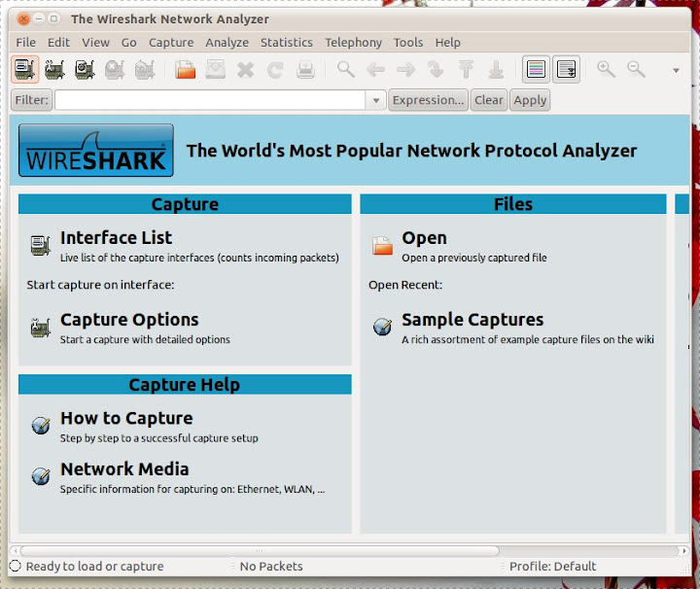Open the Help menu
The width and height of the screenshot is (700, 589).
448,43
